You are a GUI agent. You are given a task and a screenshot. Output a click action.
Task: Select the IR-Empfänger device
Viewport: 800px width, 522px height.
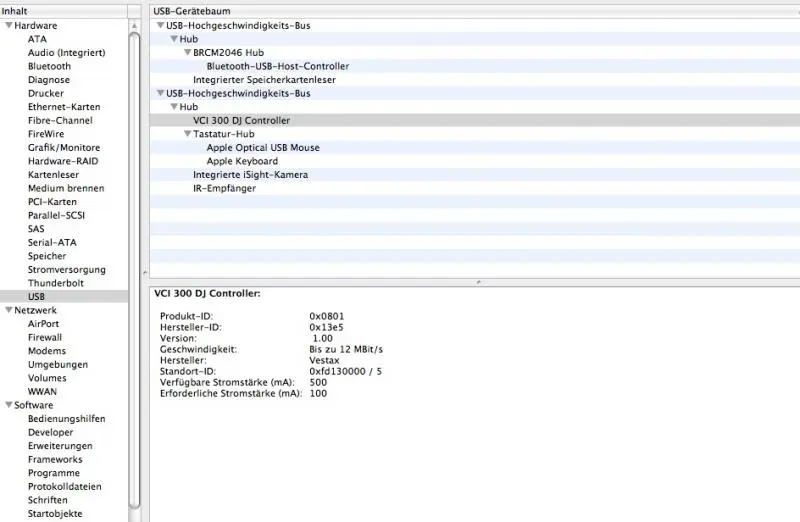pos(224,188)
